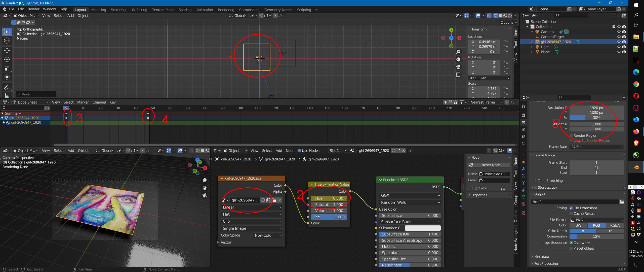
Task: Open the Output properties tab icon
Action: (x=524, y=122)
